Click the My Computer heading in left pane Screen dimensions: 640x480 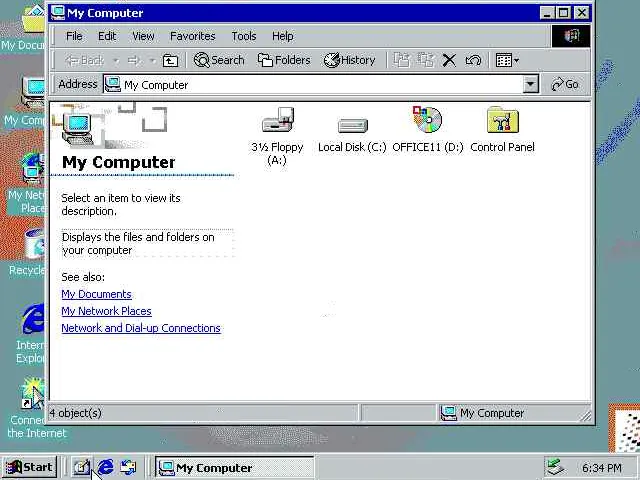pos(118,162)
